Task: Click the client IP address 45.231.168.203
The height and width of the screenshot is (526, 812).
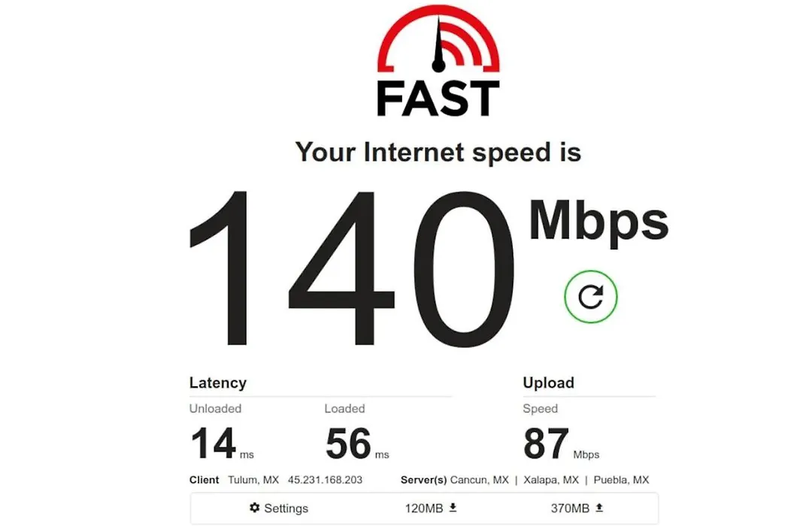Action: point(326,480)
